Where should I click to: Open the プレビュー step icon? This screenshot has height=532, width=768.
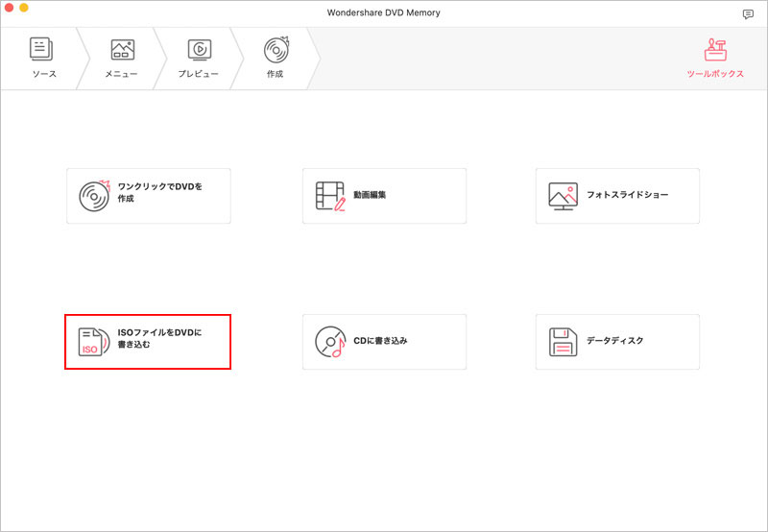(x=200, y=50)
